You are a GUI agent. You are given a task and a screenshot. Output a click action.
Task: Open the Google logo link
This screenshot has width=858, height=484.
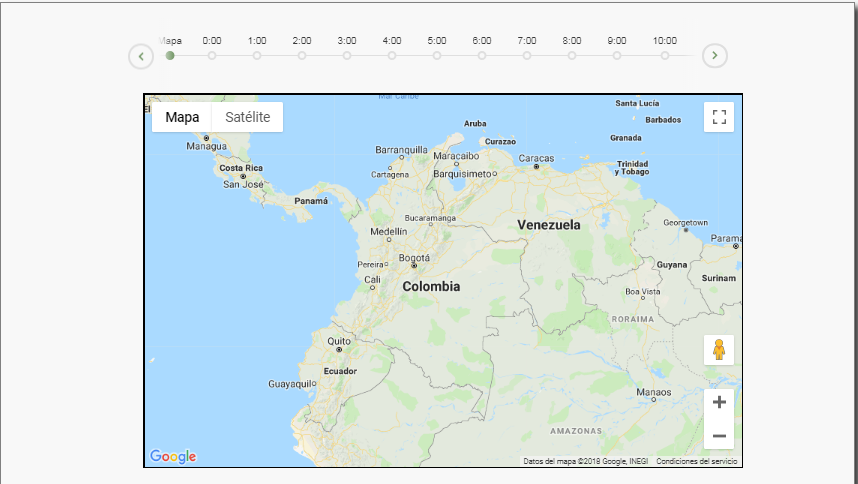pyautogui.click(x=173, y=456)
